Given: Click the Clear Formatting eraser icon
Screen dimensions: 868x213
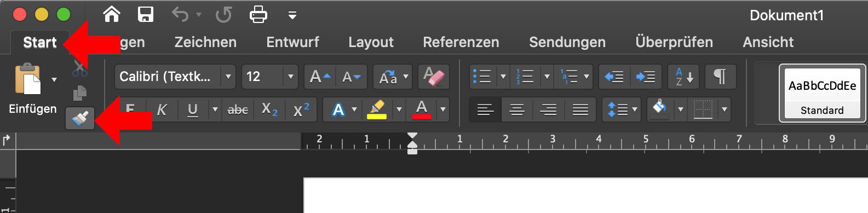Looking at the screenshot, I should [434, 77].
